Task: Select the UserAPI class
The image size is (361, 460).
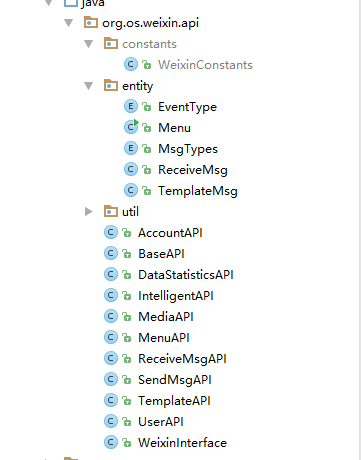Action: 161,422
